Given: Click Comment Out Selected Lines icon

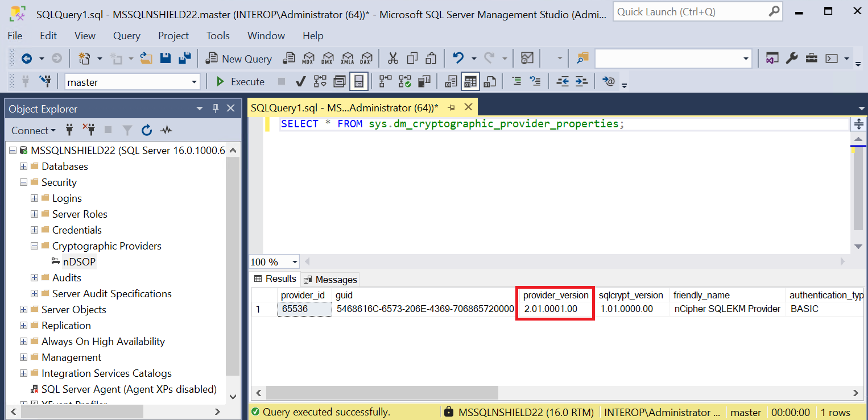Looking at the screenshot, I should (x=516, y=81).
